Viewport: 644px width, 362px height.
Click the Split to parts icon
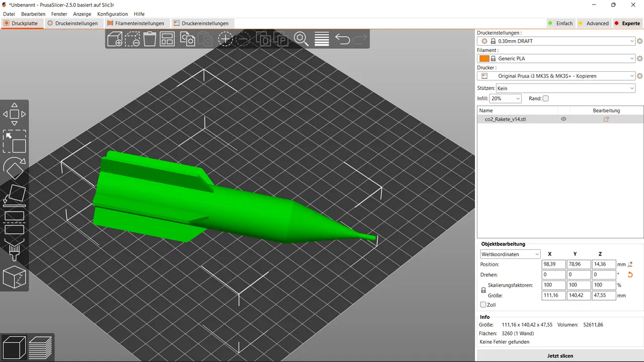280,39
